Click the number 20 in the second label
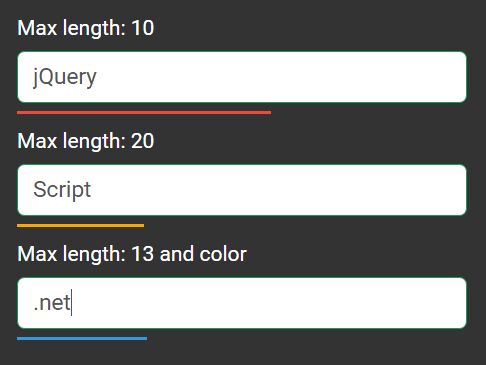Viewport: 486px width, 365px height. (x=143, y=141)
